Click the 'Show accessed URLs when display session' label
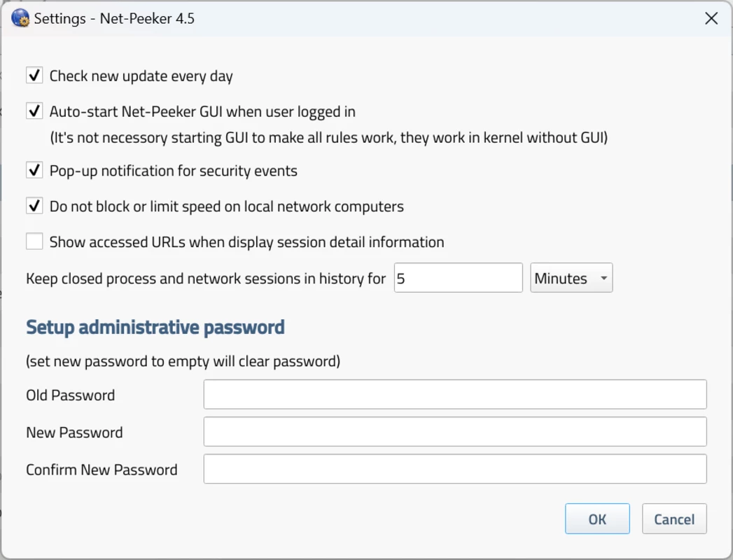 point(247,242)
